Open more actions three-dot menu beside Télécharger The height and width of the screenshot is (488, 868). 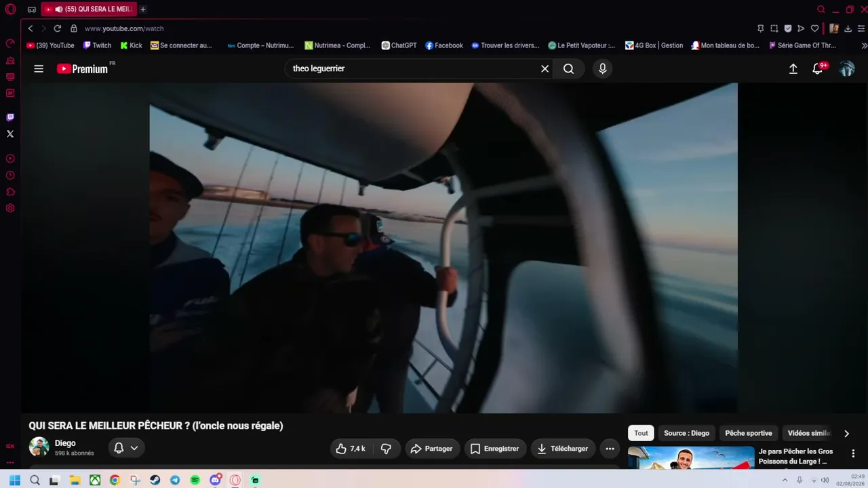pyautogui.click(x=610, y=449)
